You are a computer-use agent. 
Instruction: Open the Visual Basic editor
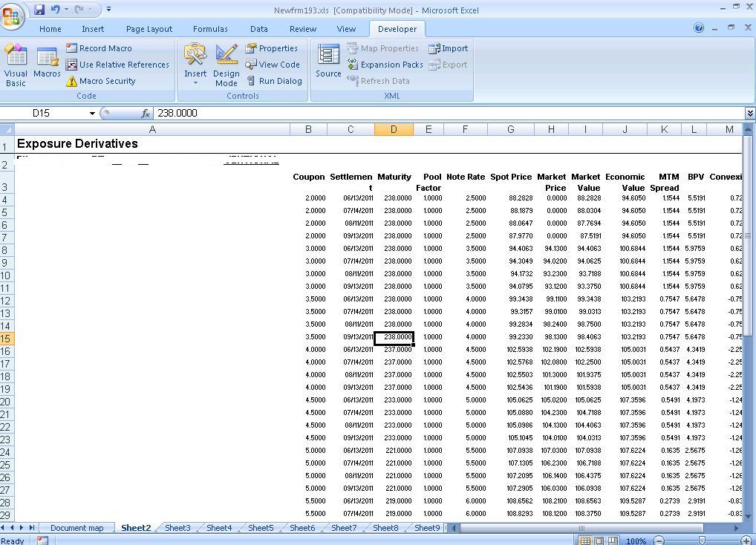click(x=16, y=64)
